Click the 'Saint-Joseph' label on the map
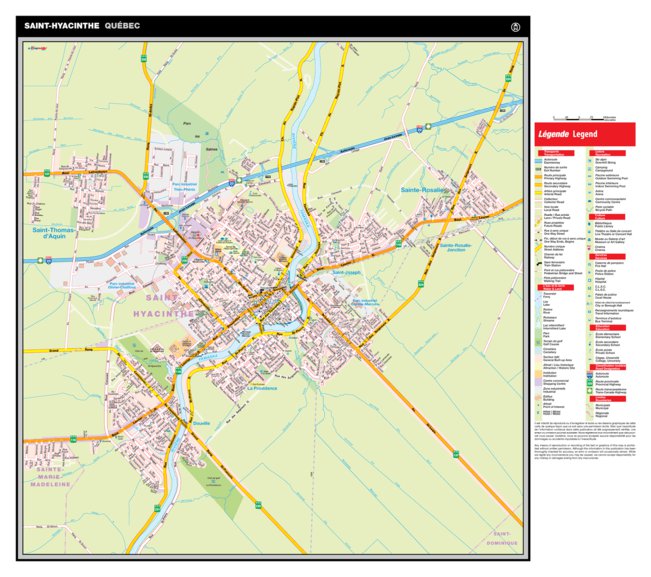Viewport: 651px width, 577px height. [346, 273]
